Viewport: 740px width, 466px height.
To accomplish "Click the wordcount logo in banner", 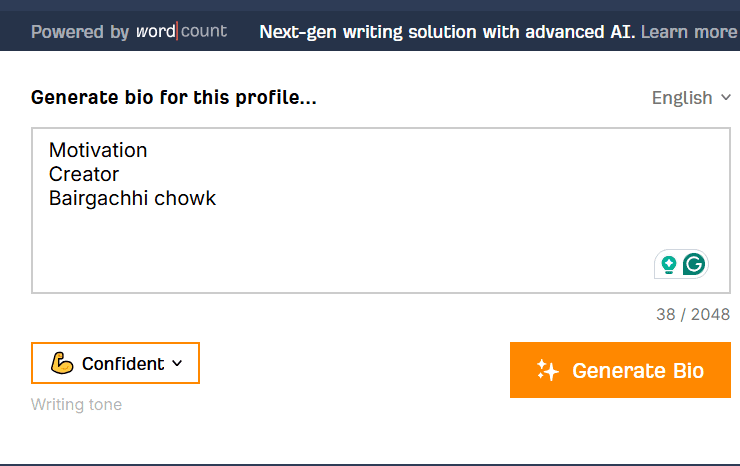I will (181, 31).
